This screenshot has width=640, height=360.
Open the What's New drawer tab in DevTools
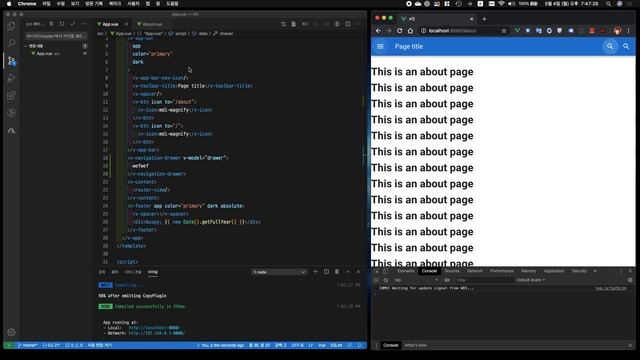pyautogui.click(x=416, y=345)
